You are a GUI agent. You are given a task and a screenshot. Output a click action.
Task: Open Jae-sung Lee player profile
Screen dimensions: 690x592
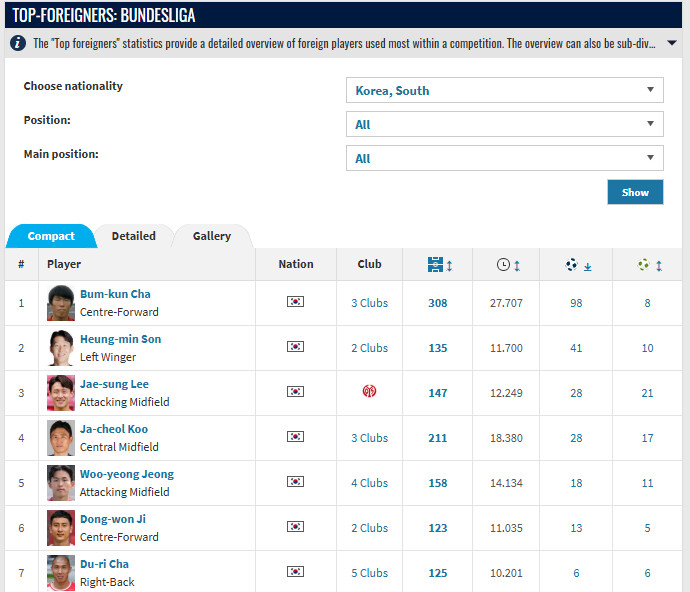[x=114, y=384]
